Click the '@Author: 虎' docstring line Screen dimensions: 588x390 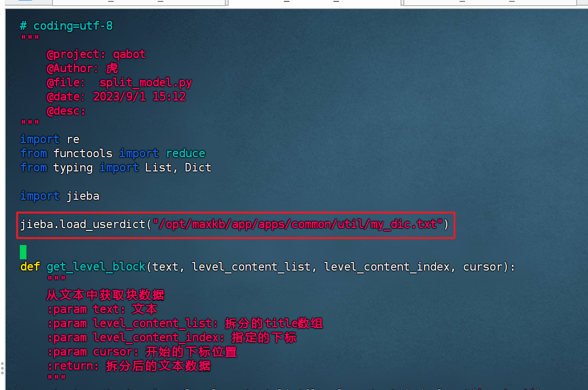click(82, 68)
